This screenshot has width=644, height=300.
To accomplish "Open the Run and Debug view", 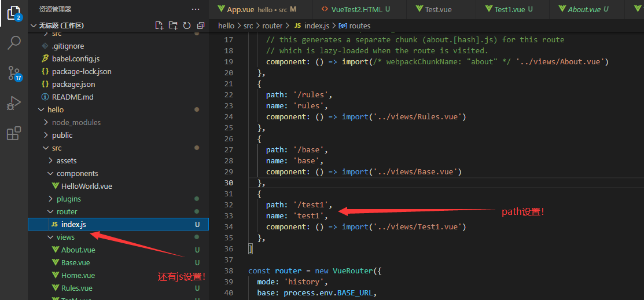I will pos(14,103).
